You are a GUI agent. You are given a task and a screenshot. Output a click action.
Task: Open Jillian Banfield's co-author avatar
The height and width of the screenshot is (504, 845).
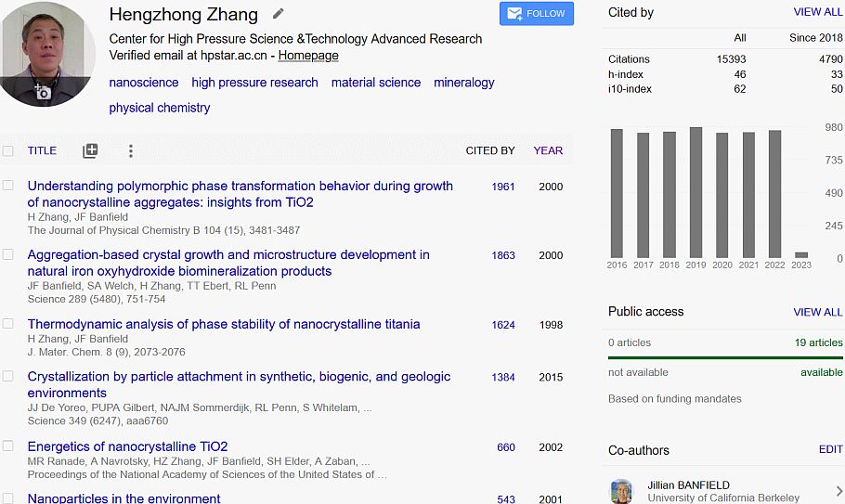pos(621,491)
